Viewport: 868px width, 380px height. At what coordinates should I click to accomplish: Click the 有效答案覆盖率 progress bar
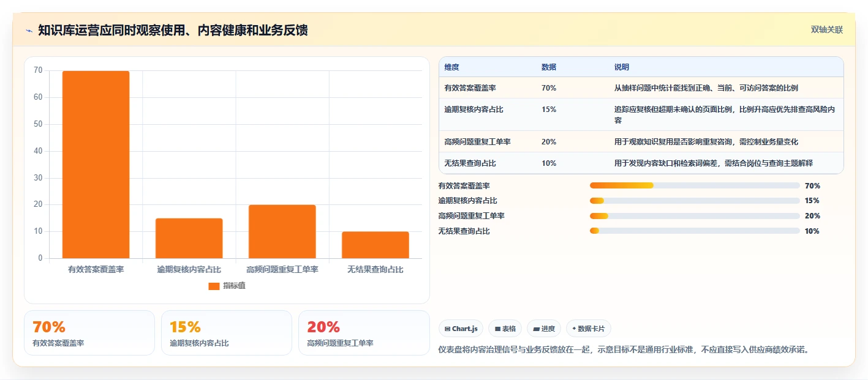click(695, 185)
